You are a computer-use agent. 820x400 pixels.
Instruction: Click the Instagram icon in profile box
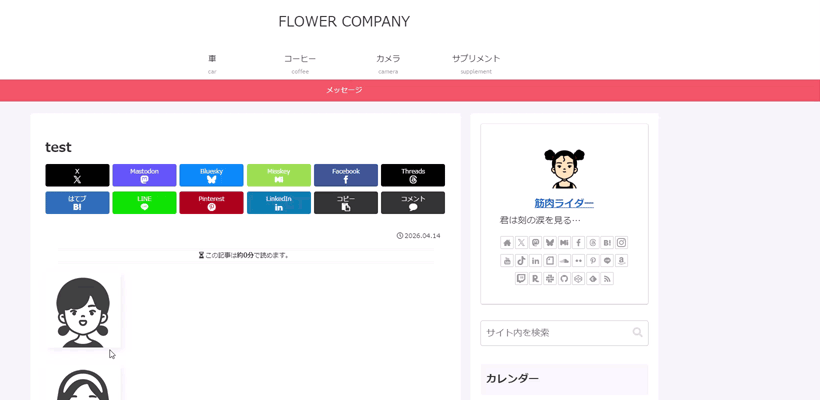click(621, 243)
